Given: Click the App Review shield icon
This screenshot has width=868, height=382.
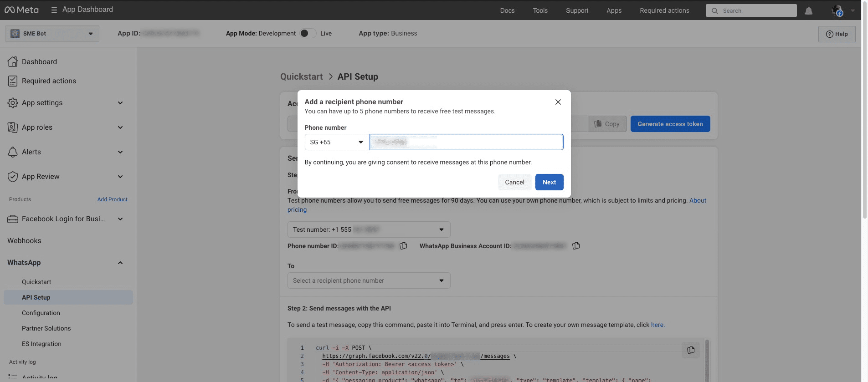Looking at the screenshot, I should 13,177.
